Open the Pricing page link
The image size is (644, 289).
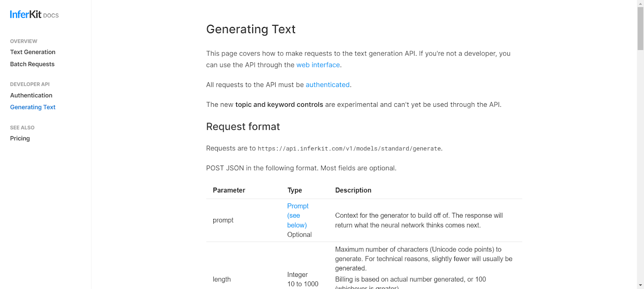click(20, 138)
